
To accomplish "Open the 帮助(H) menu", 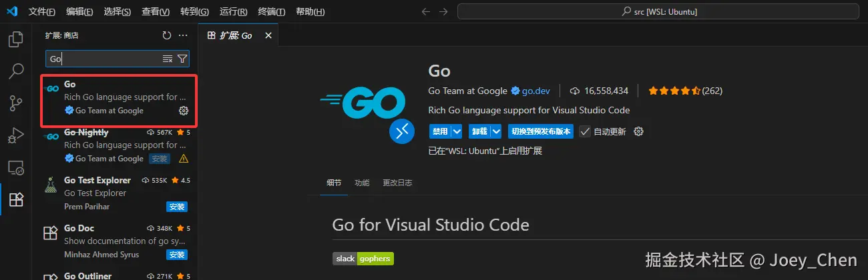I will tap(310, 12).
